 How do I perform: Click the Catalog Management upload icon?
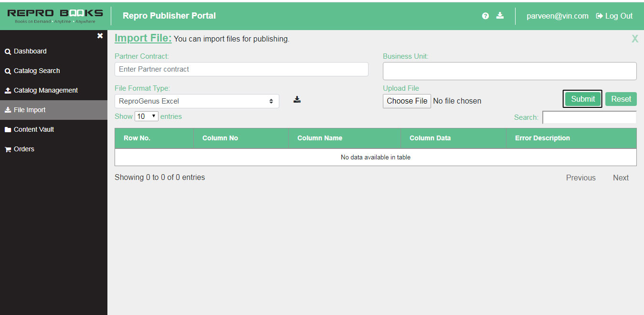point(8,90)
